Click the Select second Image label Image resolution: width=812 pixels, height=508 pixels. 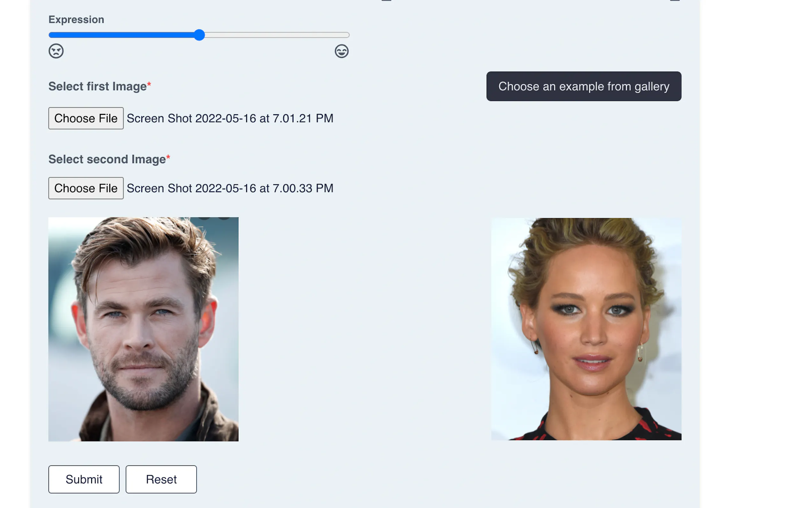(107, 159)
